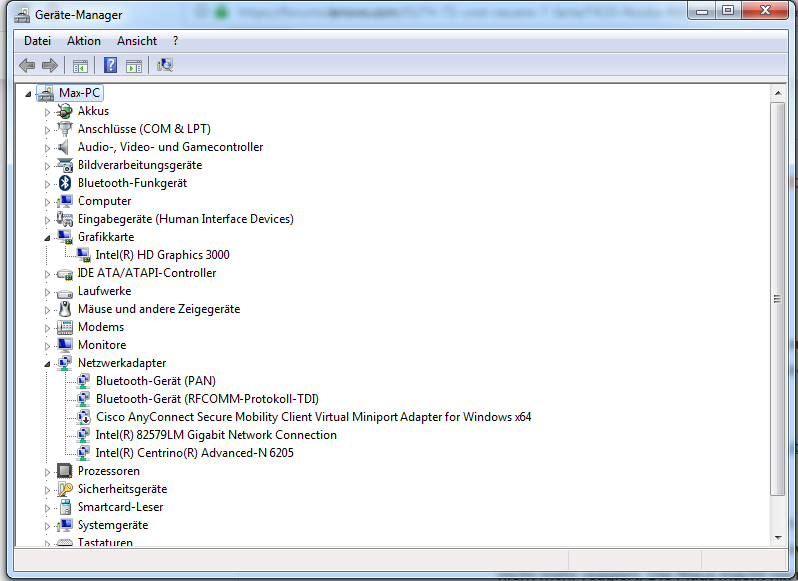Click the vertical scrollbar thumb

click(778, 299)
